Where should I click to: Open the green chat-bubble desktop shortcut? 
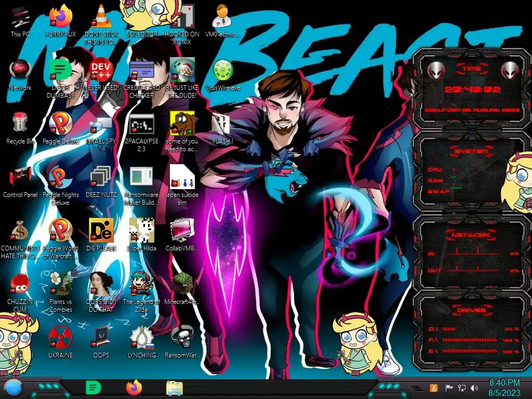coord(60,78)
